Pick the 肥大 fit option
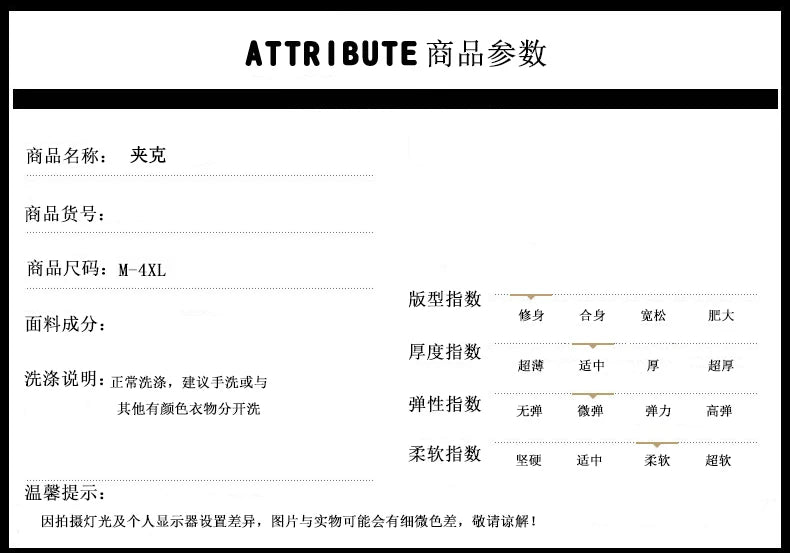790x553 pixels. (721, 315)
